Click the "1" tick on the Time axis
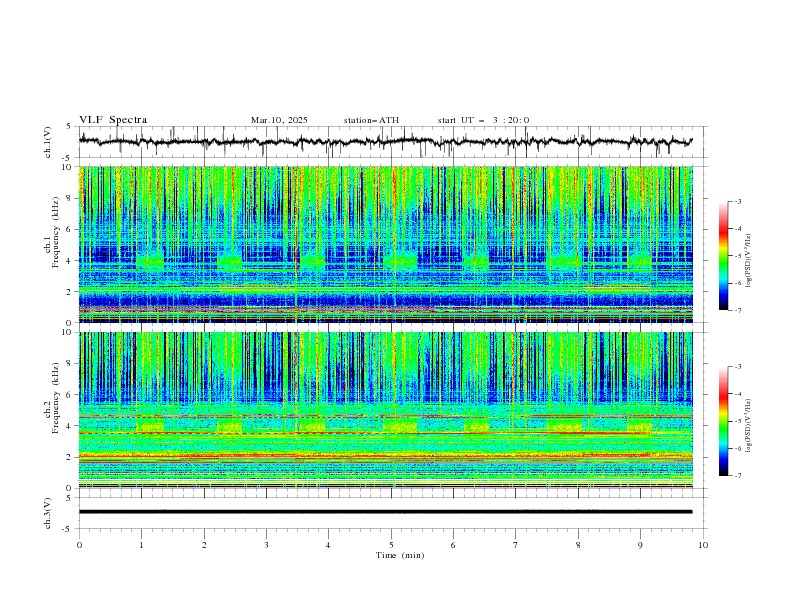The height and width of the screenshot is (612, 792). click(141, 545)
